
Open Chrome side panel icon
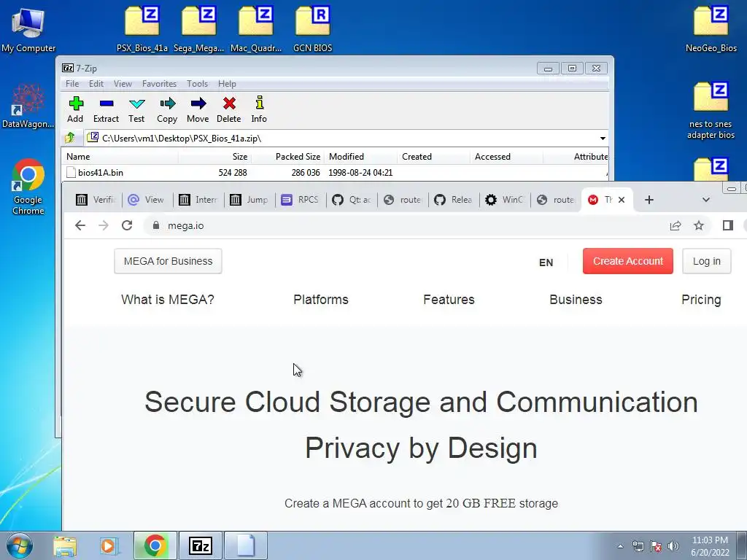(727, 226)
